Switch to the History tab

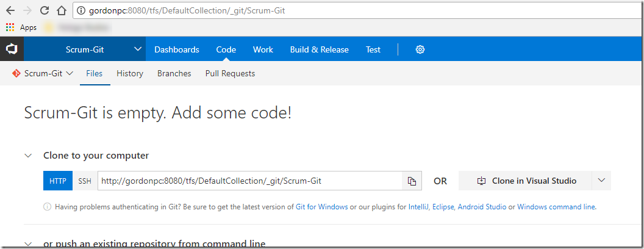[x=130, y=74]
